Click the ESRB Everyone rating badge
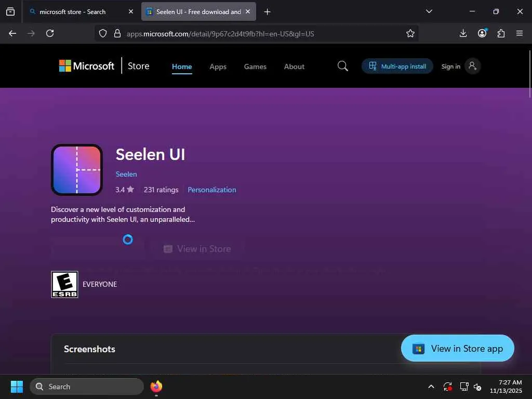The height and width of the screenshot is (399, 532). [x=64, y=284]
